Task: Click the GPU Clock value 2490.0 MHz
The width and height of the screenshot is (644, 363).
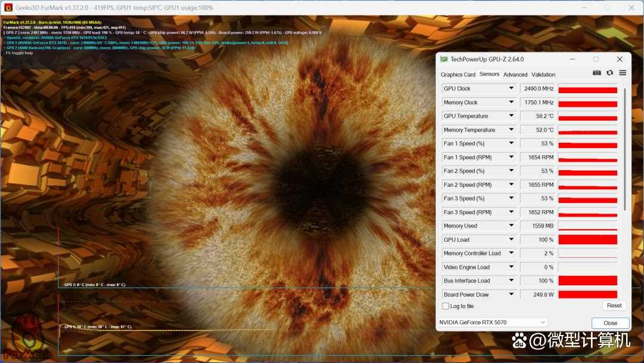Action: tap(538, 88)
